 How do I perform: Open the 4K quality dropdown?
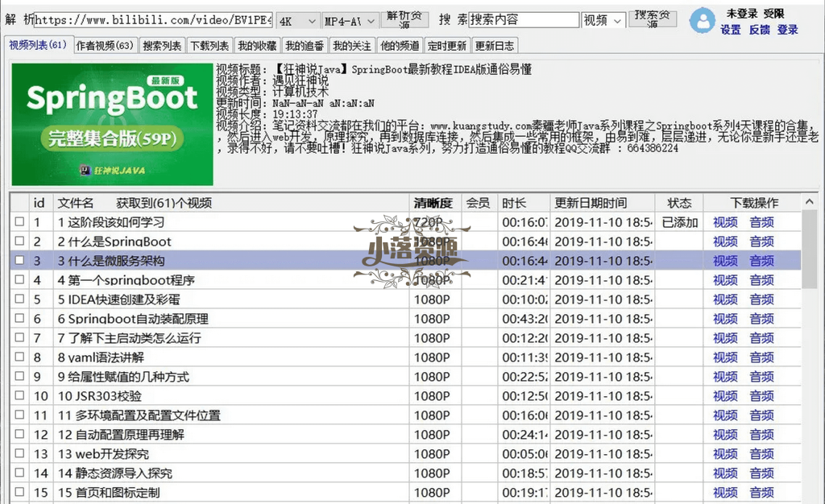pyautogui.click(x=297, y=21)
